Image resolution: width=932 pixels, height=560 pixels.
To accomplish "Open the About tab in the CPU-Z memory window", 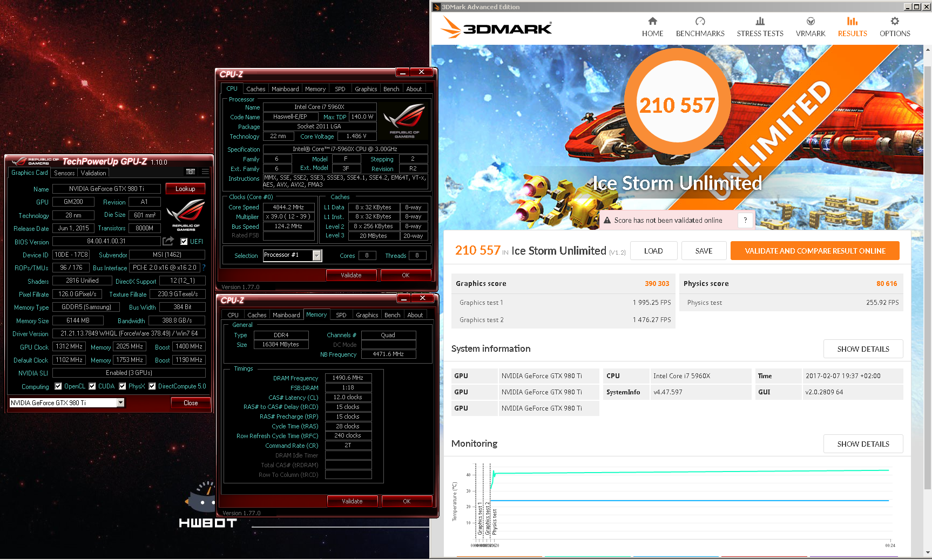I will click(415, 315).
